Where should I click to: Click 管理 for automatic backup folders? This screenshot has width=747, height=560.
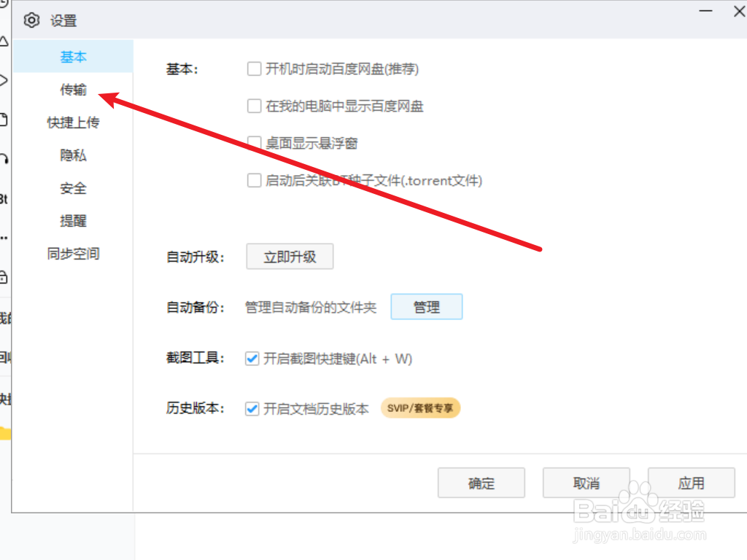tap(426, 307)
